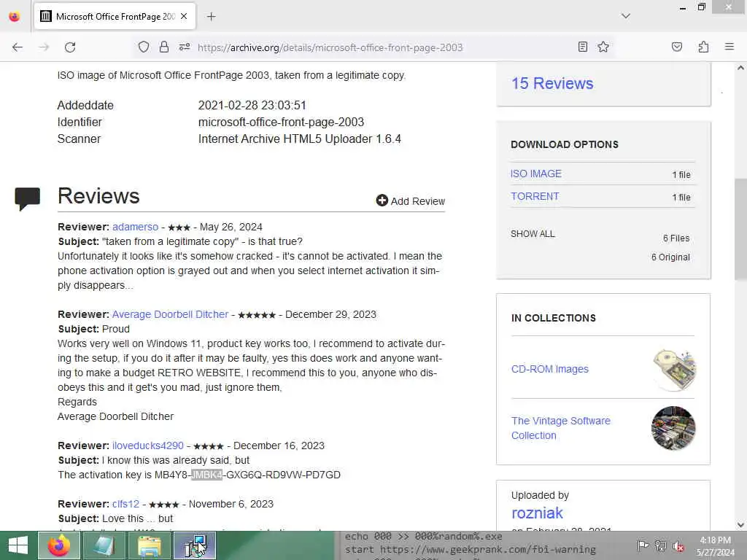Open the Save to Pocket icon

(x=676, y=47)
